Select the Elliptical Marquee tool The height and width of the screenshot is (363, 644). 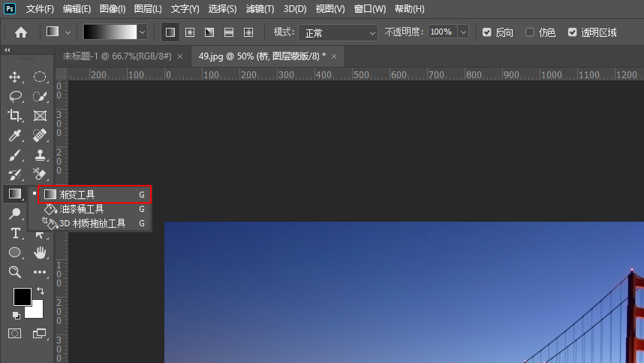click(40, 77)
